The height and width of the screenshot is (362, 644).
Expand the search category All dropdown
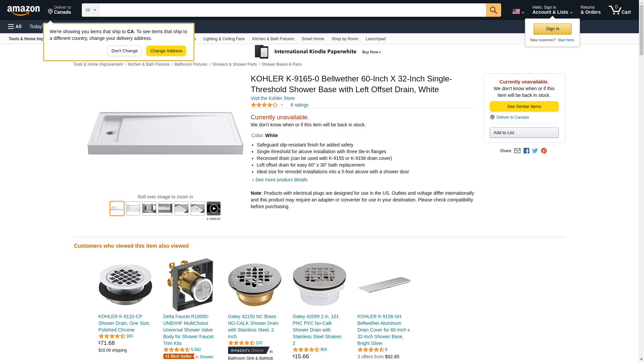(90, 10)
